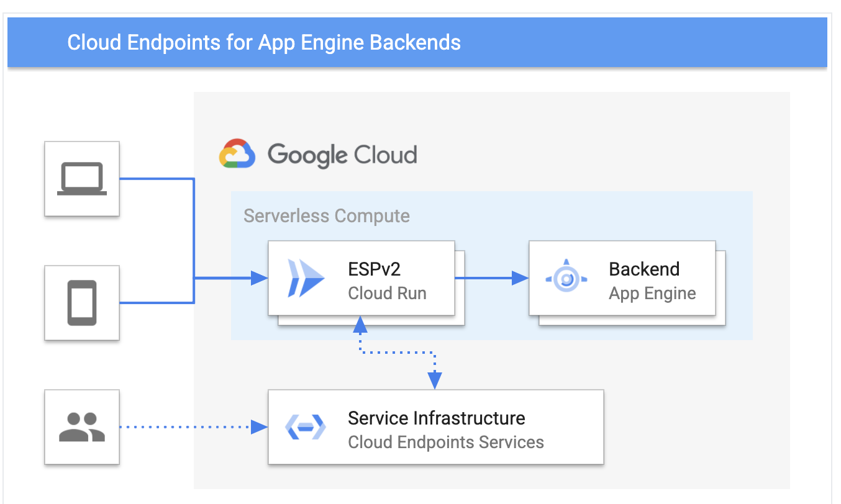This screenshot has height=504, width=841.
Task: Click the 'Serverless Compute' heading
Action: coord(327,216)
